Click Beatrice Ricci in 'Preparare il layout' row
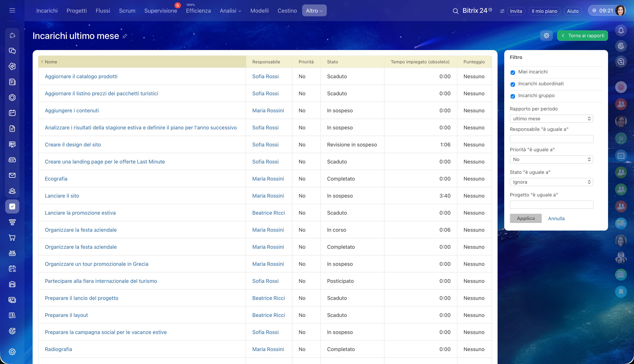634x364 pixels. 268,315
